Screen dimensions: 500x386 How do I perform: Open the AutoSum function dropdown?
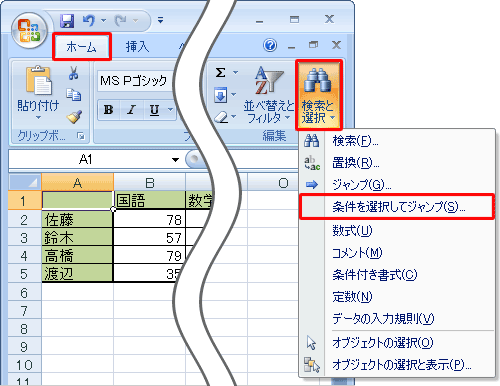(x=235, y=72)
